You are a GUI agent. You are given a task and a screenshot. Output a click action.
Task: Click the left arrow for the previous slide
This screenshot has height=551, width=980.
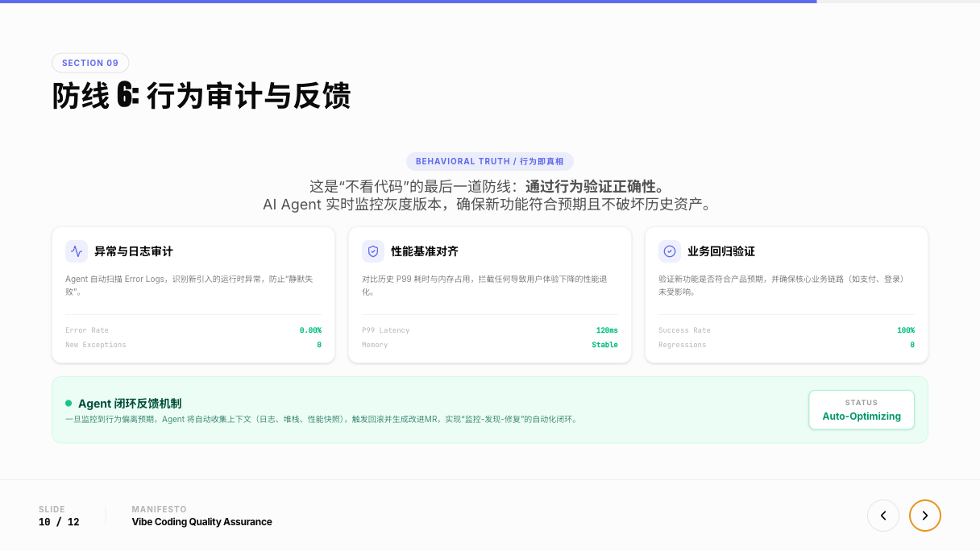pos(883,516)
